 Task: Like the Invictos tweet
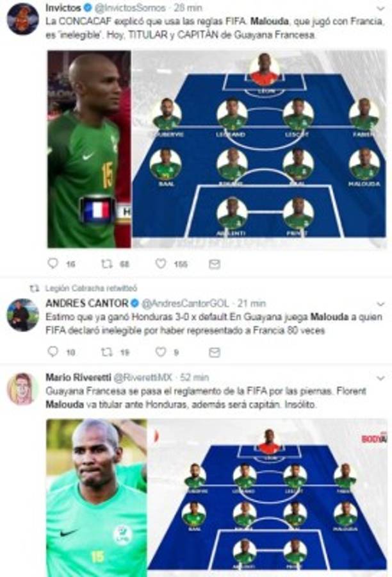coord(161,263)
